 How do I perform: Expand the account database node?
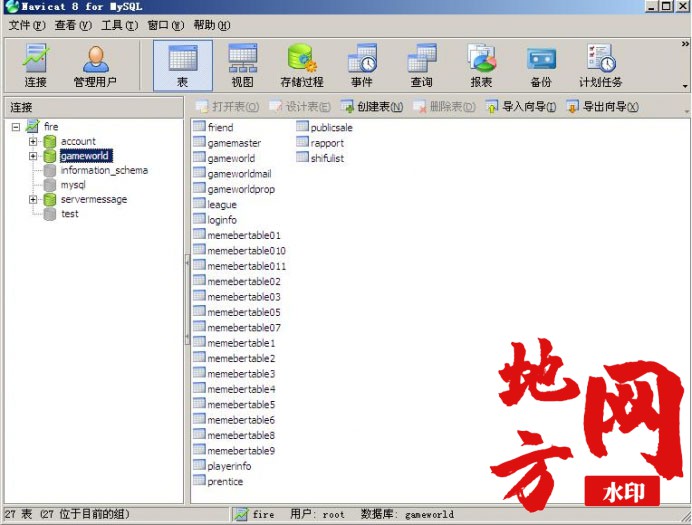coord(33,142)
